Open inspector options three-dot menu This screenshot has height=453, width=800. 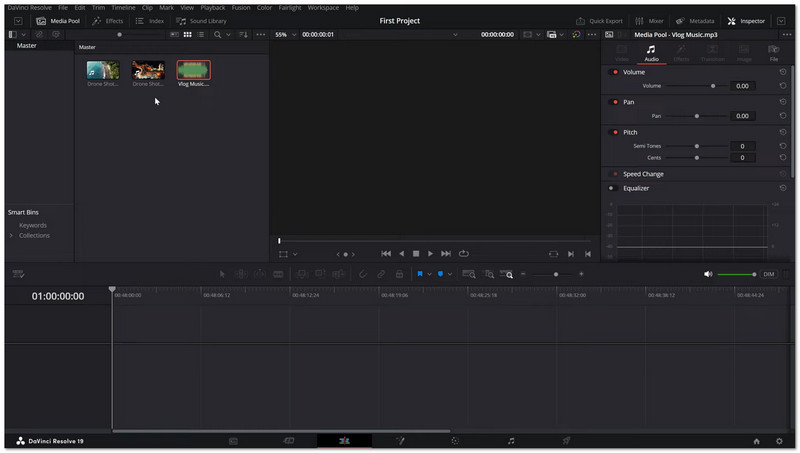tap(786, 35)
